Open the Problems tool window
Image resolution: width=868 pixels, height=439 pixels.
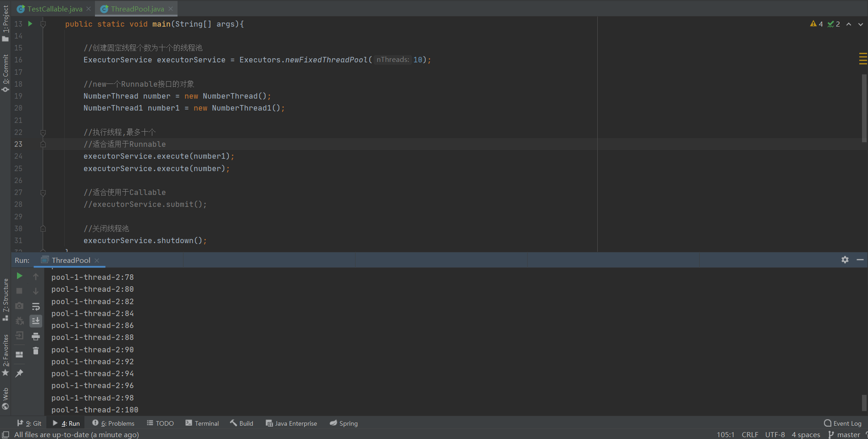click(x=113, y=423)
